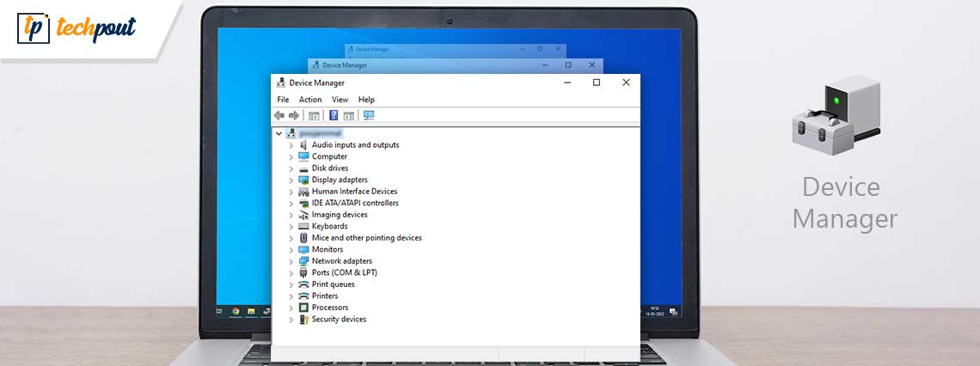Image resolution: width=980 pixels, height=366 pixels.
Task: Expand the Network adapters node
Action: pos(291,261)
